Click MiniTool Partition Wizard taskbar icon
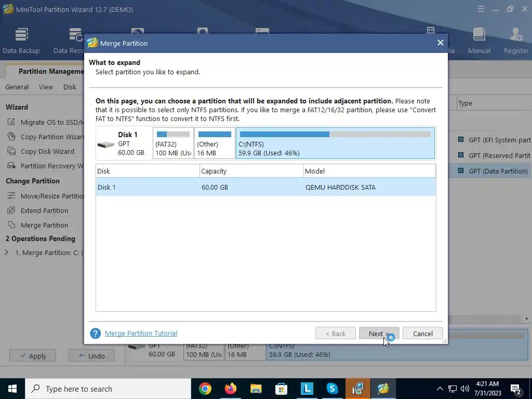Viewport: 532px width, 399px height. (383, 389)
